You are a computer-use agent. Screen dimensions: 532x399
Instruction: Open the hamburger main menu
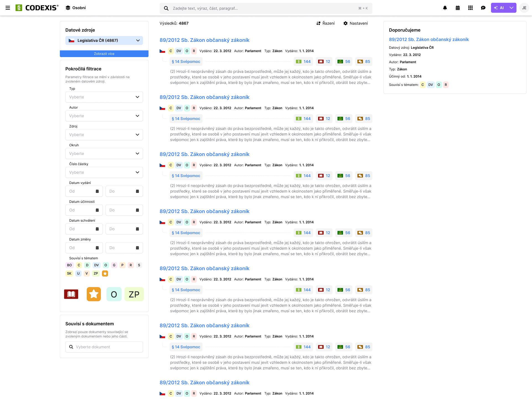click(x=8, y=8)
